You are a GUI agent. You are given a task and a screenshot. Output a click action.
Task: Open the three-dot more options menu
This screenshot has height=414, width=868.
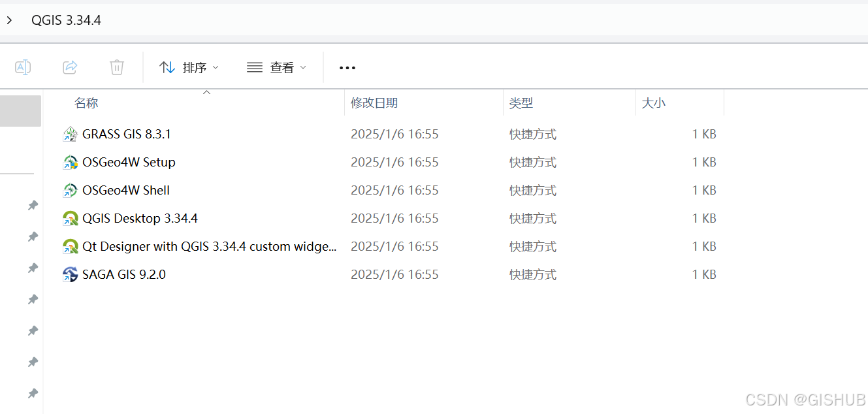click(x=347, y=67)
